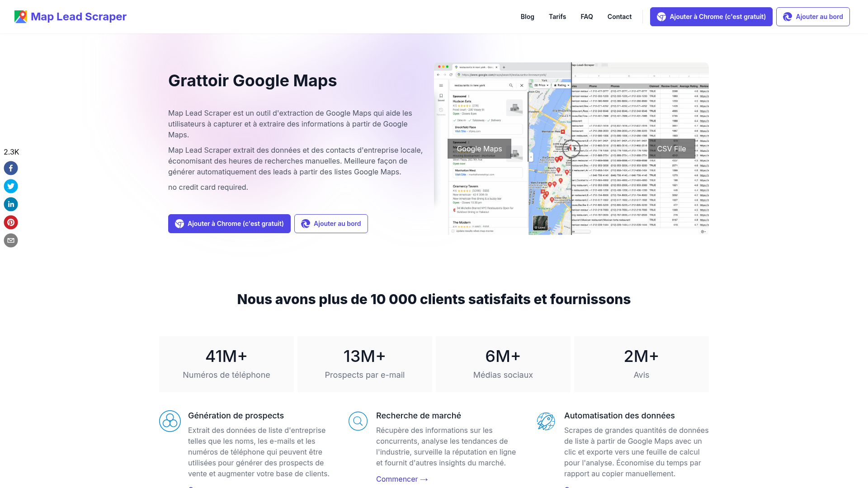The image size is (868, 488).
Task: Share the page on Twitter
Action: coord(11,186)
